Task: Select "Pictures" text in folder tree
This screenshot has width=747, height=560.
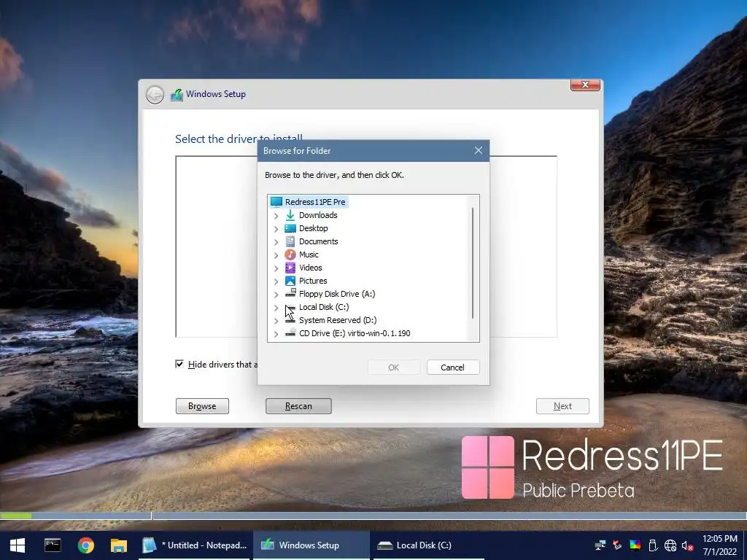Action: pyautogui.click(x=313, y=281)
